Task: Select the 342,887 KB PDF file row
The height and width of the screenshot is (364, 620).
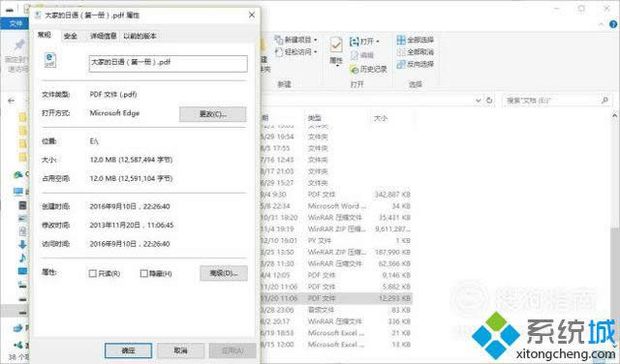Action: pyautogui.click(x=336, y=195)
